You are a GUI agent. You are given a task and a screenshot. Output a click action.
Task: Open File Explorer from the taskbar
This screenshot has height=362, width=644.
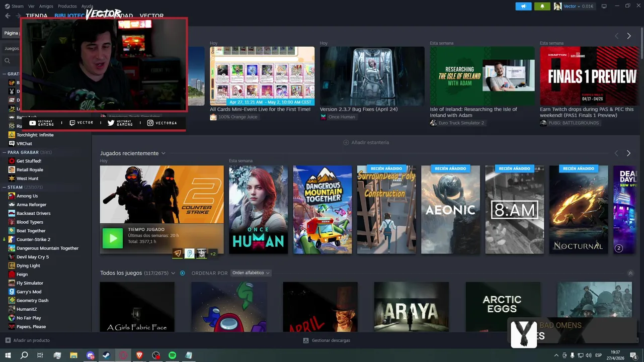(x=74, y=355)
